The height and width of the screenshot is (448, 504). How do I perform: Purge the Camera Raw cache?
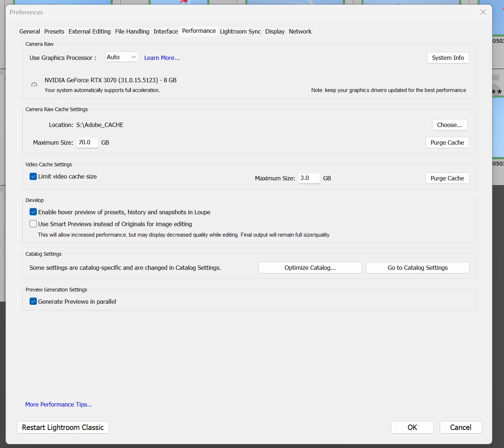point(447,142)
